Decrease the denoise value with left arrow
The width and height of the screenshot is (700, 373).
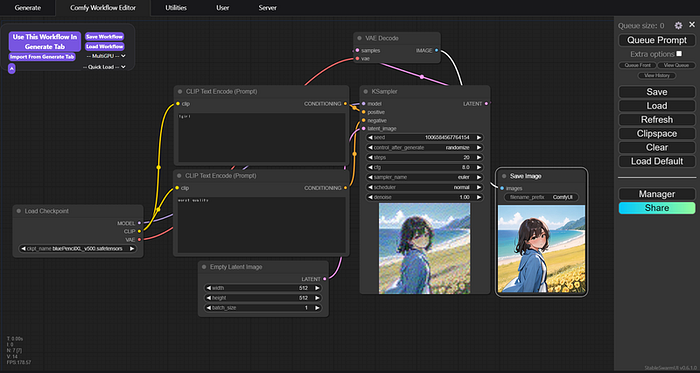coord(370,197)
